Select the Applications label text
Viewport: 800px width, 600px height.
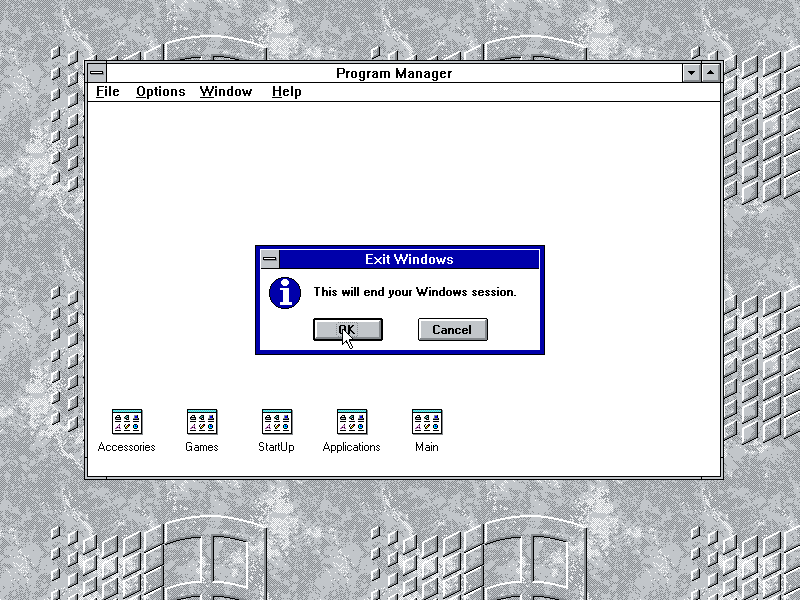click(x=352, y=447)
